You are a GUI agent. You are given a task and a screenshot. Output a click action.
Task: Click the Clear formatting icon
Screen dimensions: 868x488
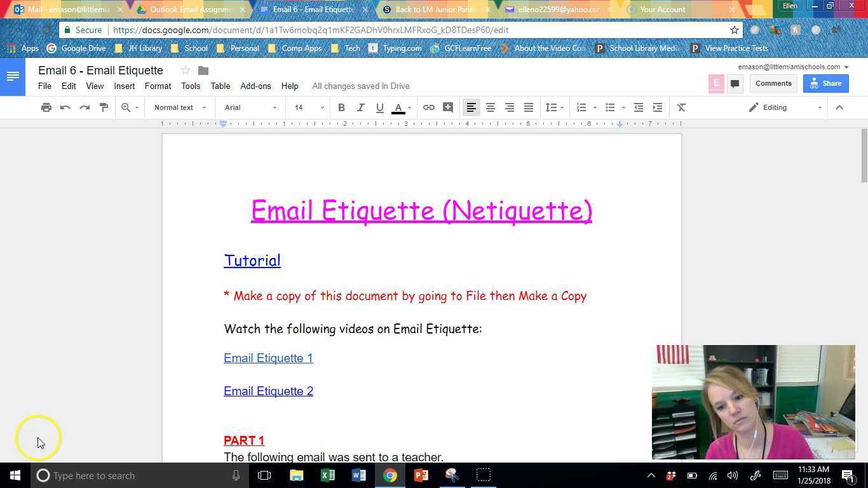681,107
